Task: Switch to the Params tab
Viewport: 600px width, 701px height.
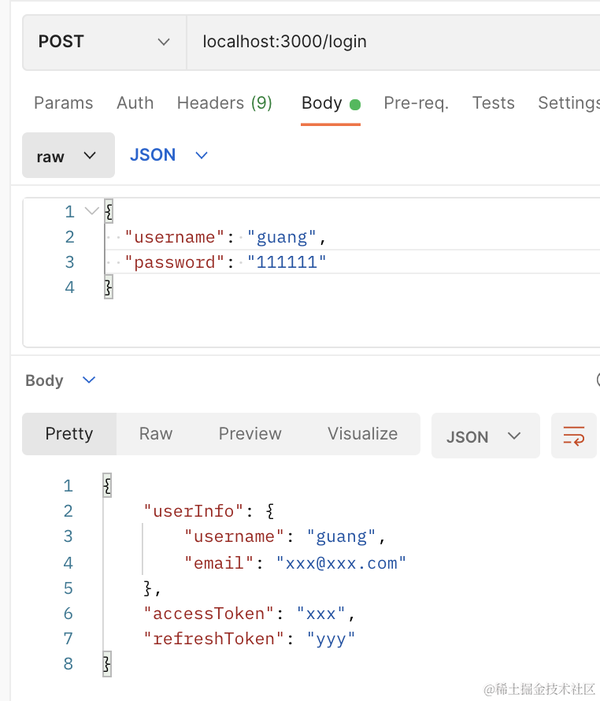Action: coord(63,103)
